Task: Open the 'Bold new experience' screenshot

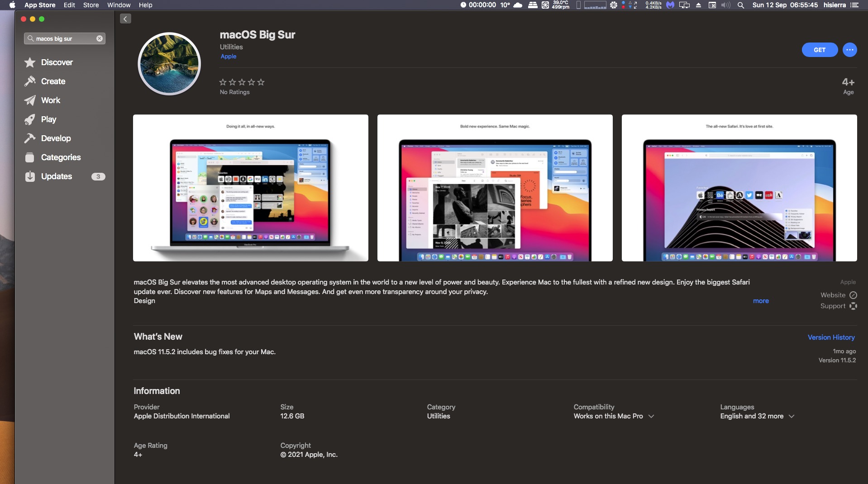Action: (495, 188)
